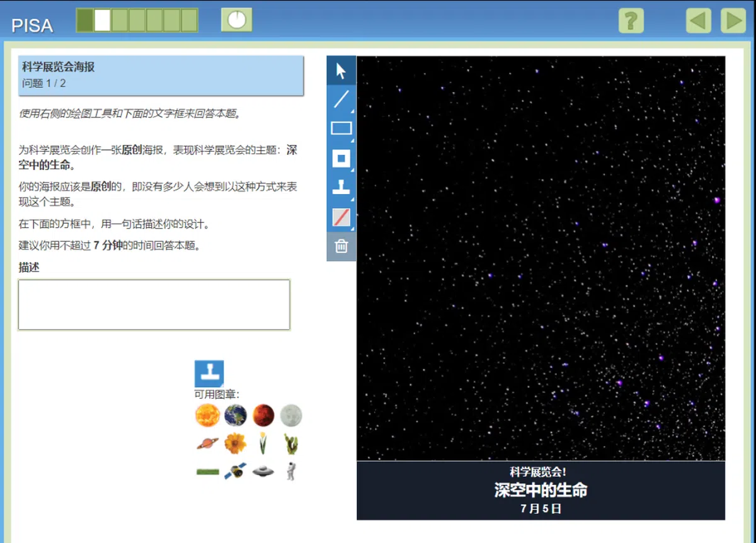
Task: Select the arrow selection tool
Action: coord(341,70)
